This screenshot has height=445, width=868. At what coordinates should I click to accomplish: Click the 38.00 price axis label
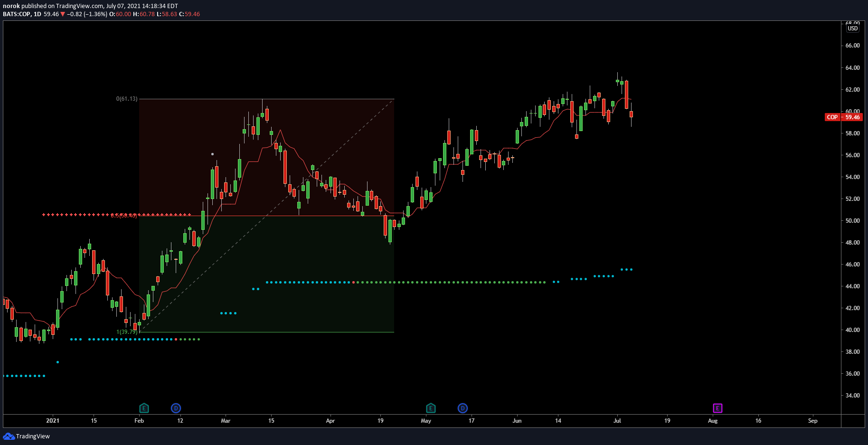click(852, 352)
